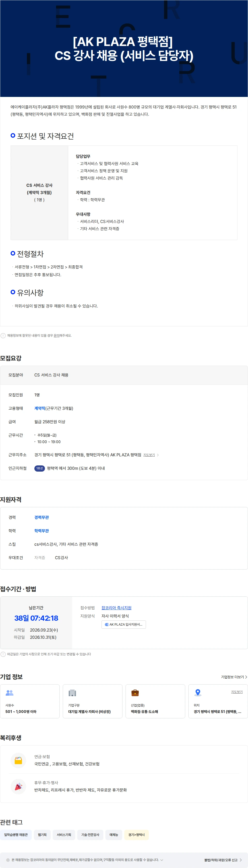Viewport: 248px width, 868px height.
Task: Click the 유의사항 heading
Action: pyautogui.click(x=30, y=293)
